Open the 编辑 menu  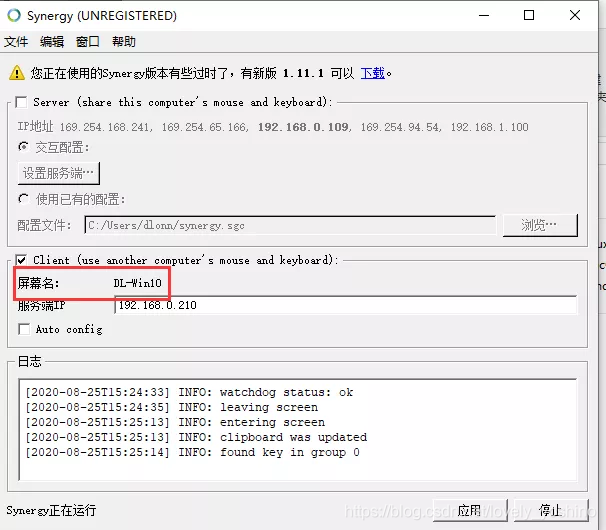click(x=52, y=41)
